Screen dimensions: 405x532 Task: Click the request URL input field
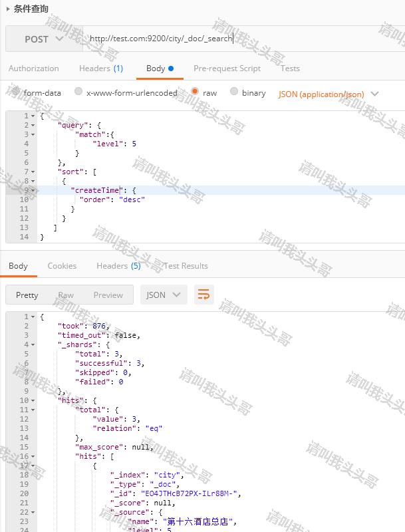(x=243, y=39)
